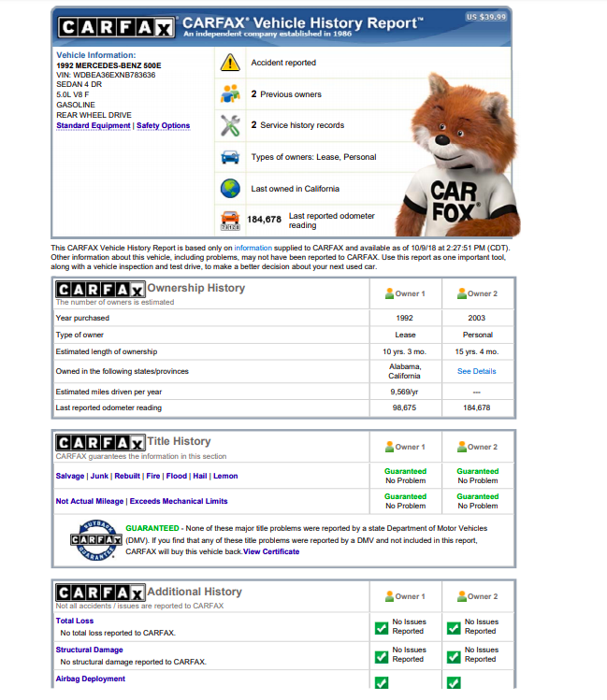Click Owner 1 ownership length 10 yrs. 3 mo.
The height and width of the screenshot is (700, 607).
coord(404,351)
